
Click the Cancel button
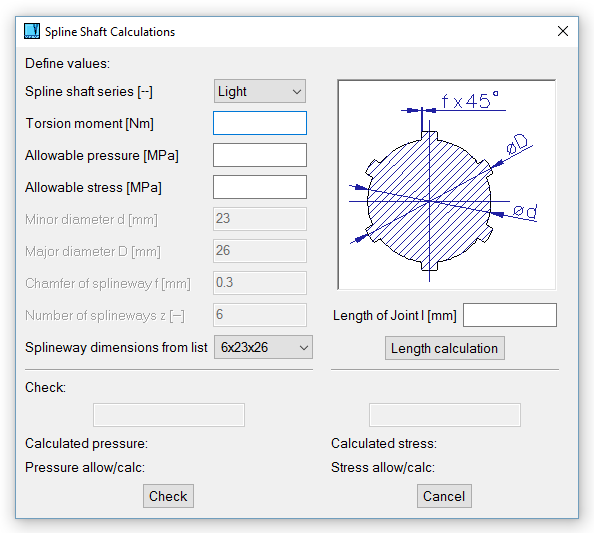(x=444, y=496)
